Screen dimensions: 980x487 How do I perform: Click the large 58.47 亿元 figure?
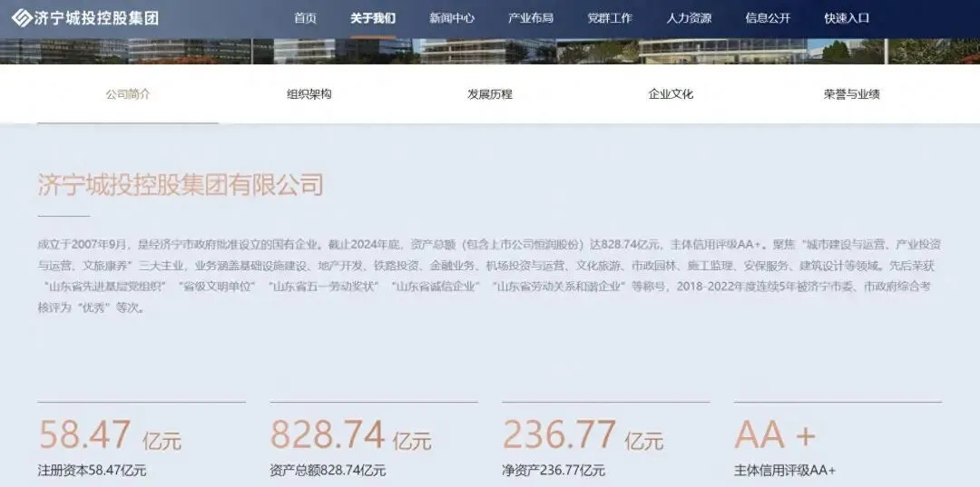(x=110, y=434)
